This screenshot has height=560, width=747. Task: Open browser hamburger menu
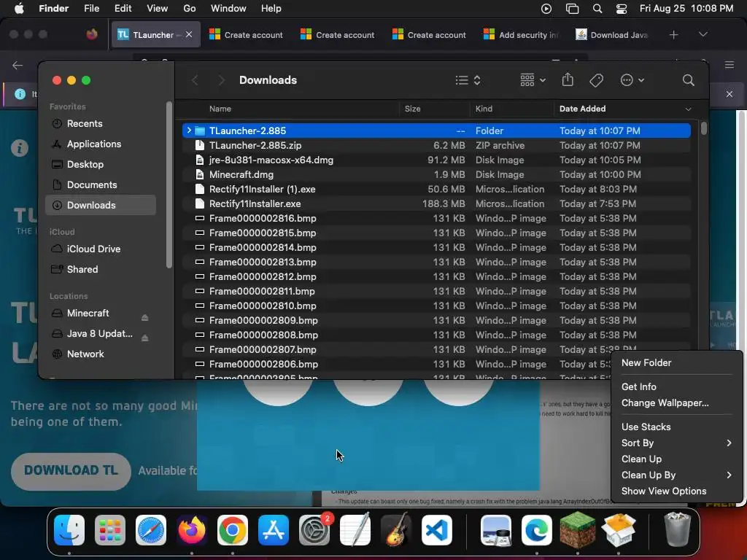[x=729, y=65]
